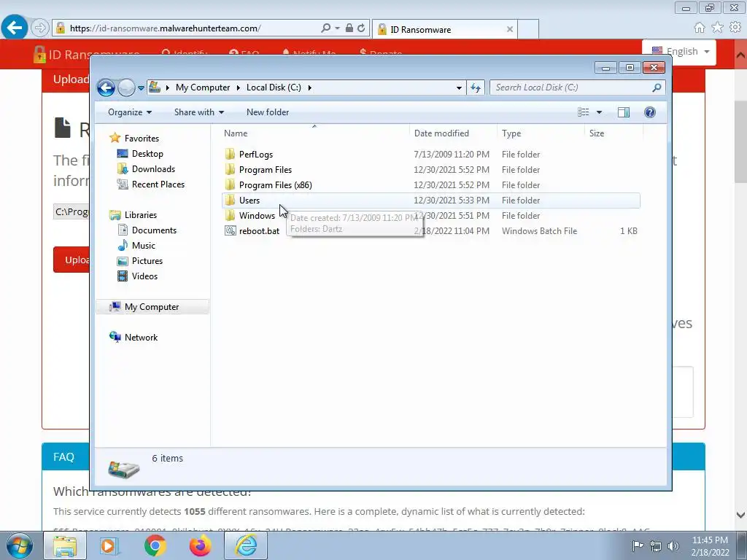Expand address bar previous locations dropdown
The image size is (747, 560).
459,87
